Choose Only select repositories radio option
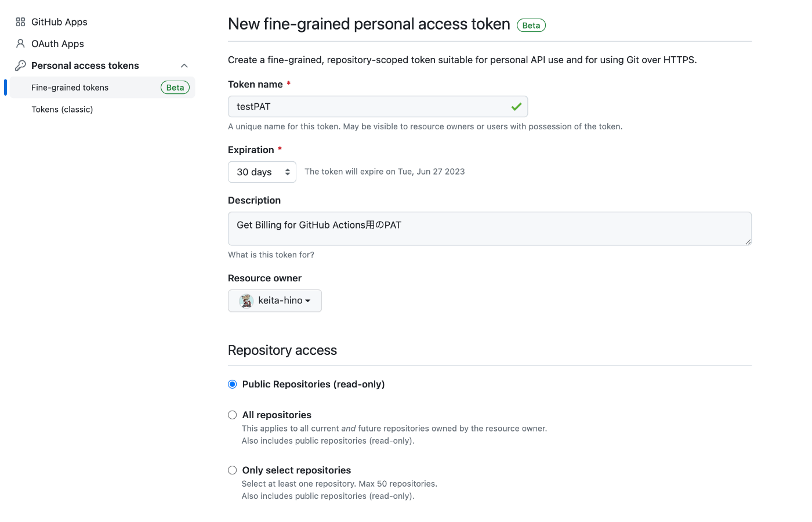Viewport: 812px width, 522px height. [x=233, y=470]
